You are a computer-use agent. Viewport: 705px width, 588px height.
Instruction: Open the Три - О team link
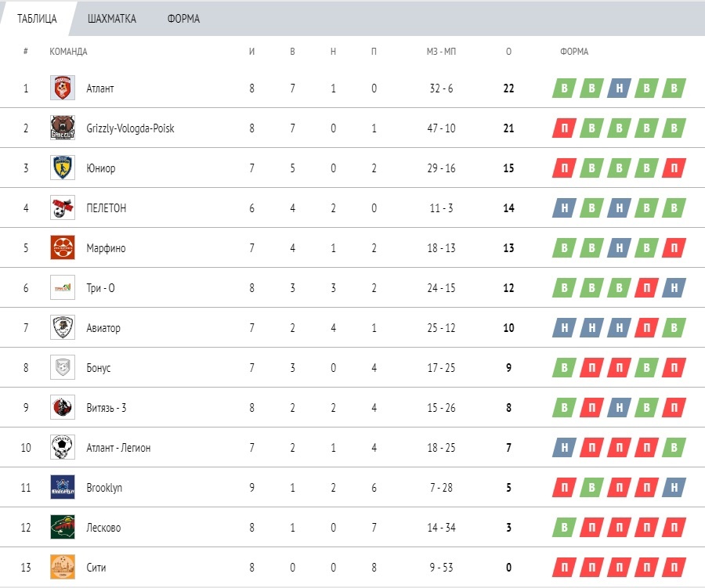point(101,287)
